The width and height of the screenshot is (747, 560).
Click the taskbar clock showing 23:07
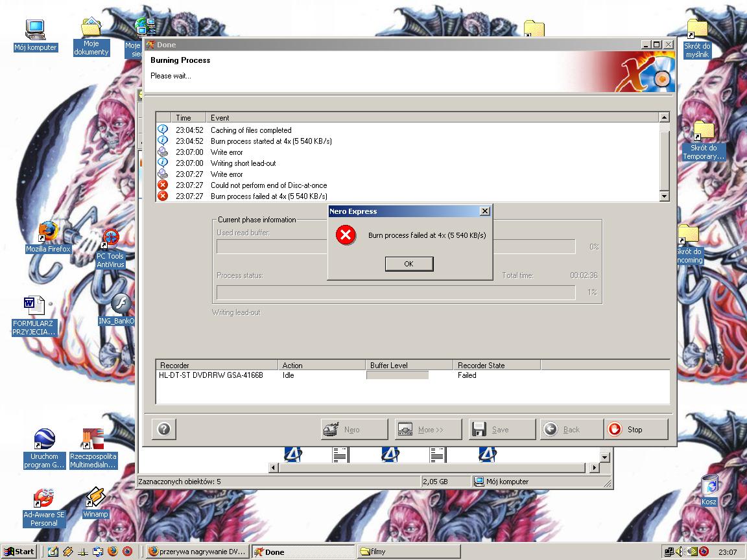(728, 552)
